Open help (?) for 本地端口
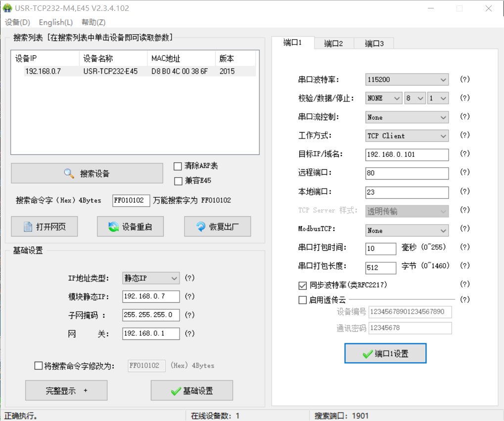 coord(465,191)
